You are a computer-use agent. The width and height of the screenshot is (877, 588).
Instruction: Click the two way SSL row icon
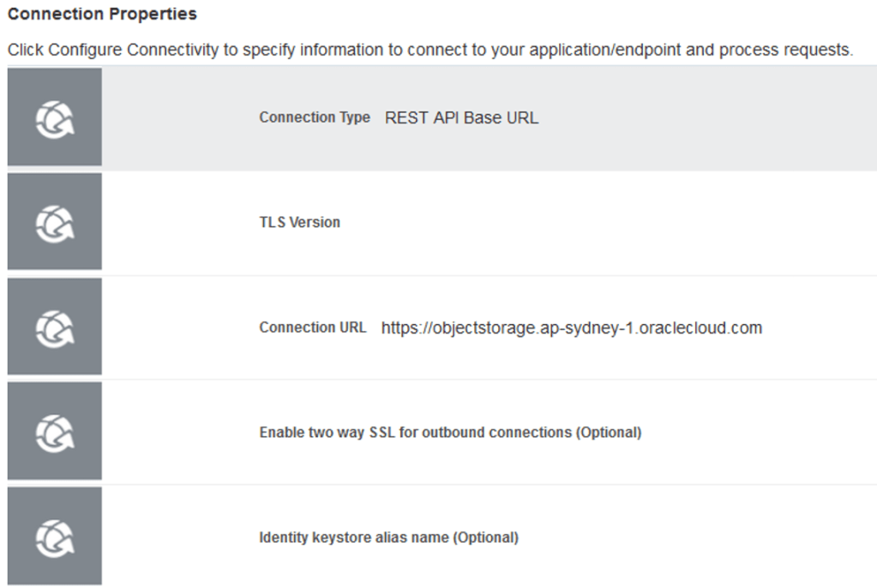click(x=54, y=432)
